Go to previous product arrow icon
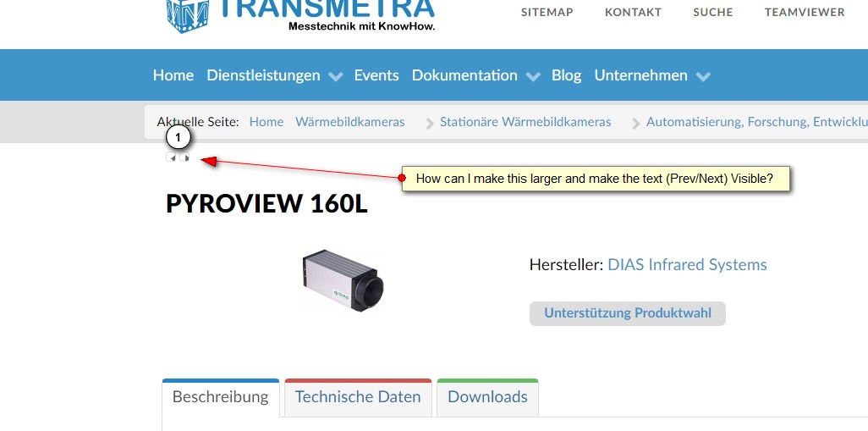The width and height of the screenshot is (868, 431). [172, 157]
